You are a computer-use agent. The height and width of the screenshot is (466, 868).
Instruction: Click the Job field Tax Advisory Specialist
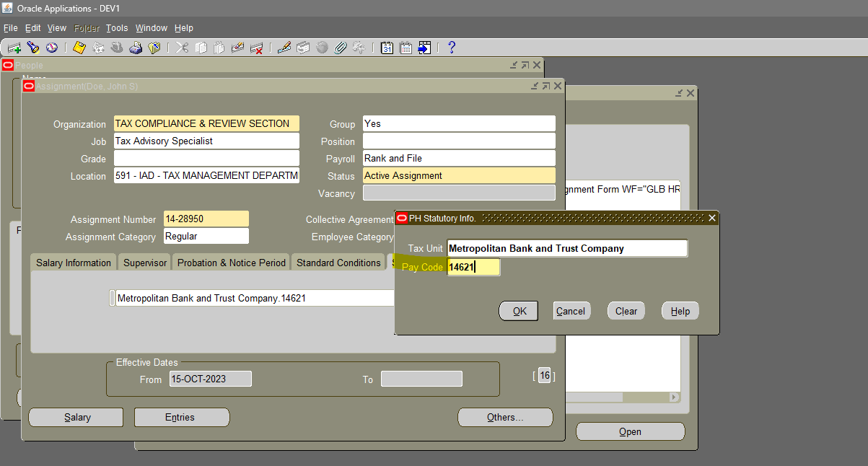(206, 141)
